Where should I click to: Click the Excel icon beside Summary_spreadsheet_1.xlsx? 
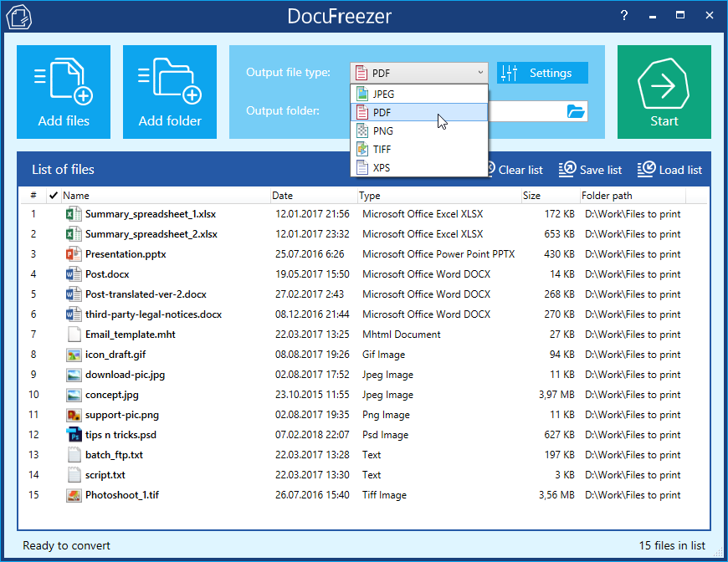(x=72, y=213)
